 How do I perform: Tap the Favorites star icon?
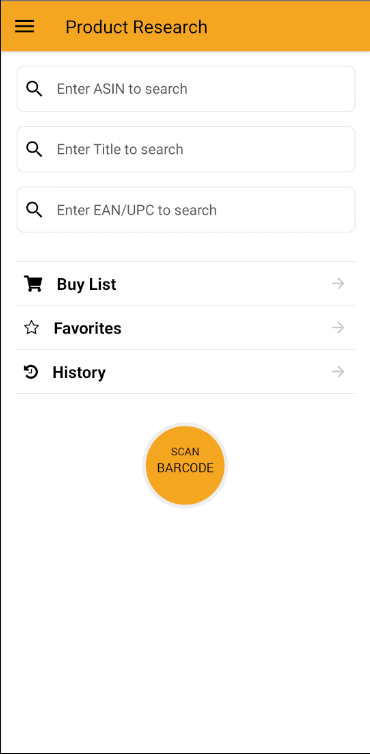pyautogui.click(x=31, y=328)
